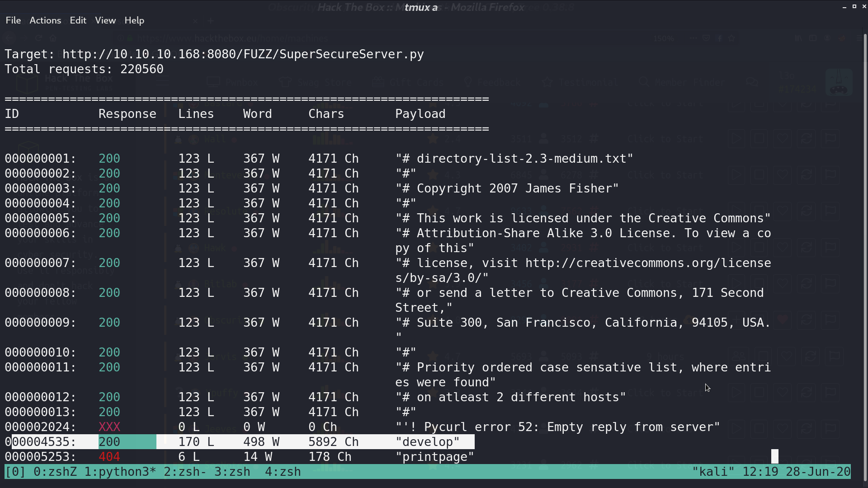Select tmux window 1:python3
The height and width of the screenshot is (488, 868).
pyautogui.click(x=120, y=472)
